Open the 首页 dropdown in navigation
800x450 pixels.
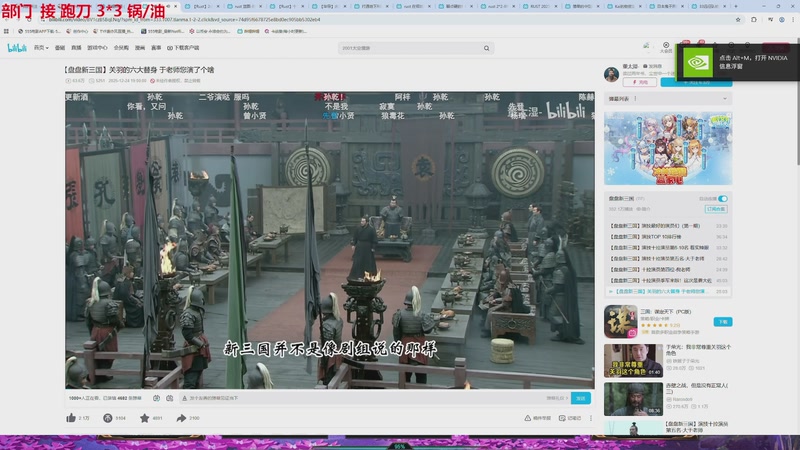pos(41,47)
